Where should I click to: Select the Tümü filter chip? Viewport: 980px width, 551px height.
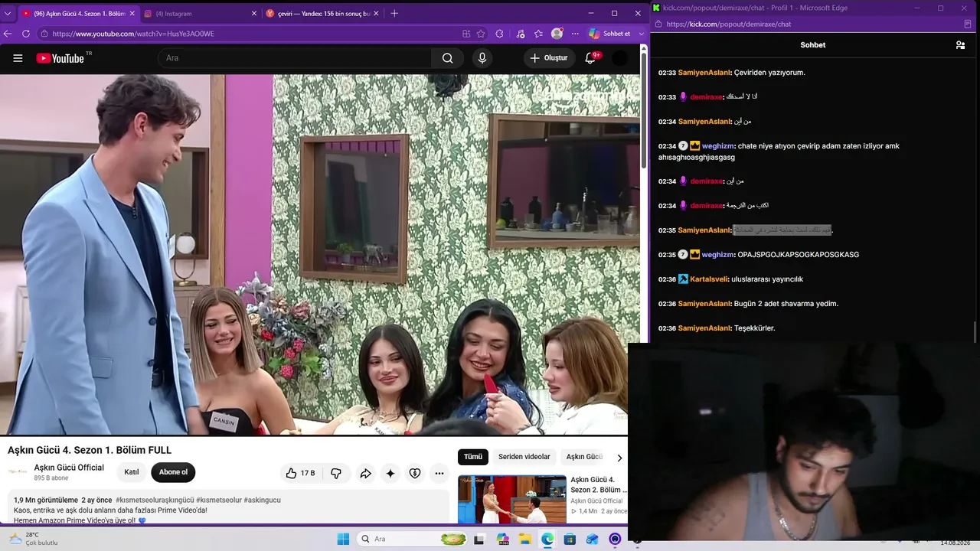tap(473, 457)
